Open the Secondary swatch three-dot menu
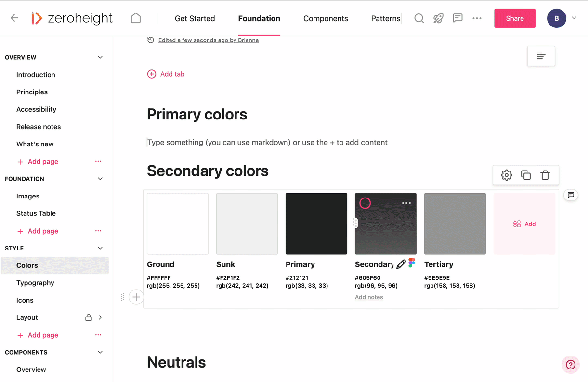 point(406,203)
